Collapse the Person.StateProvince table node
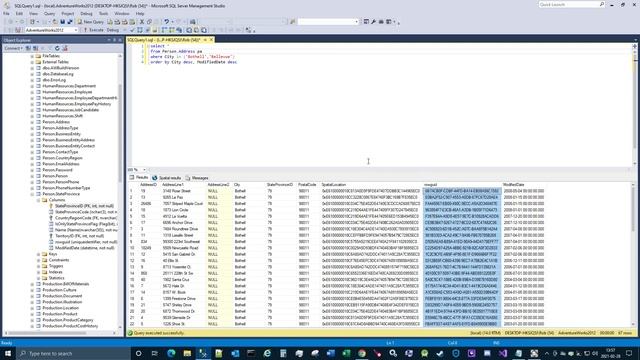This screenshot has width=640, height=360. click(x=32, y=194)
